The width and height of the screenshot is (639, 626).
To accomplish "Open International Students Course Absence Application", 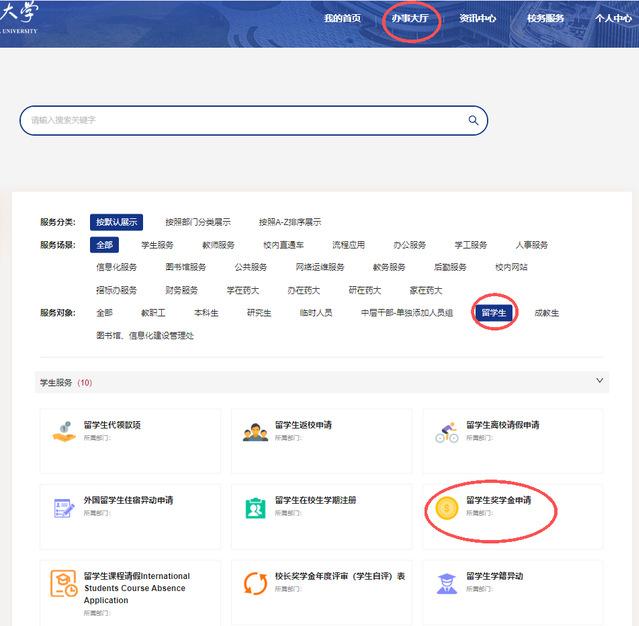I will tap(136, 588).
